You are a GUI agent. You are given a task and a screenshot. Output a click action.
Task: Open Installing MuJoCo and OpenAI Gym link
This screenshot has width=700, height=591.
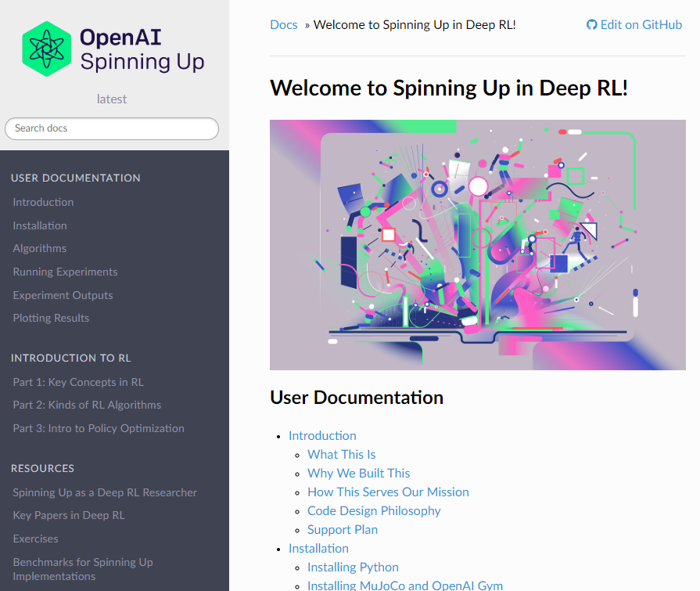click(x=405, y=586)
